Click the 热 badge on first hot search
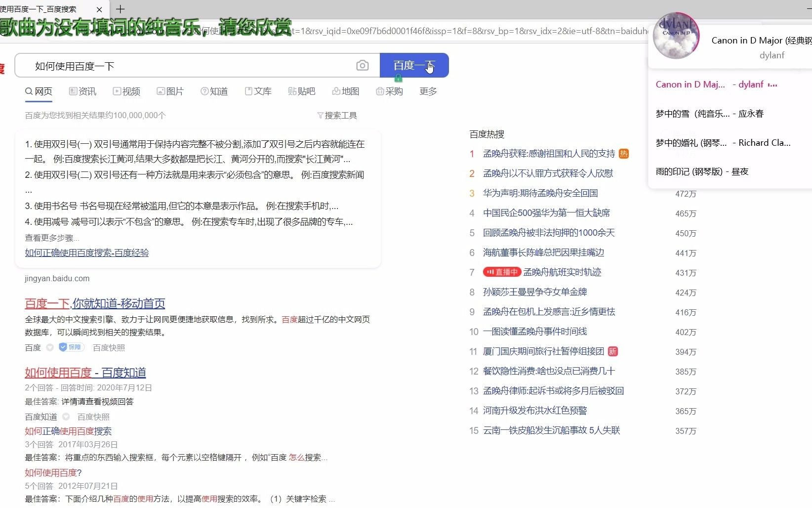The height and width of the screenshot is (508, 812). [x=624, y=154]
